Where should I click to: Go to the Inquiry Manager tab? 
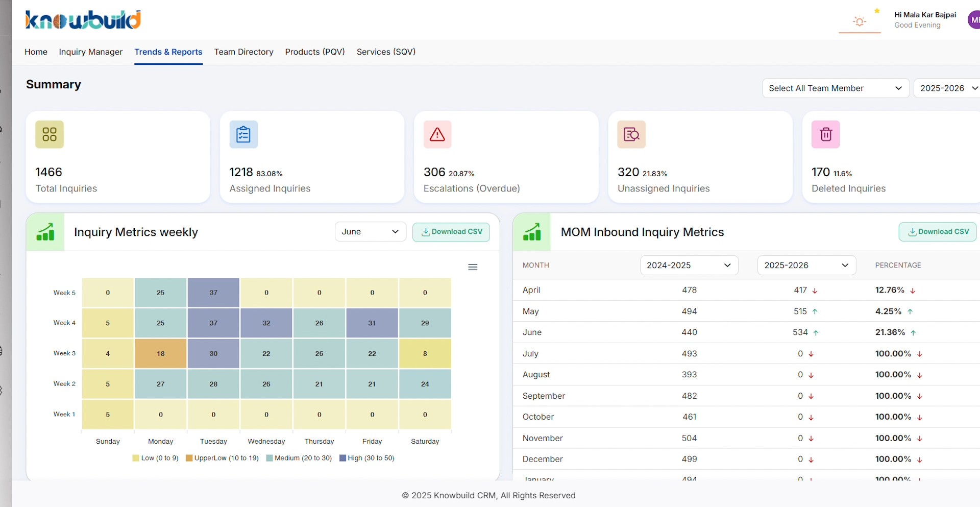pyautogui.click(x=91, y=52)
